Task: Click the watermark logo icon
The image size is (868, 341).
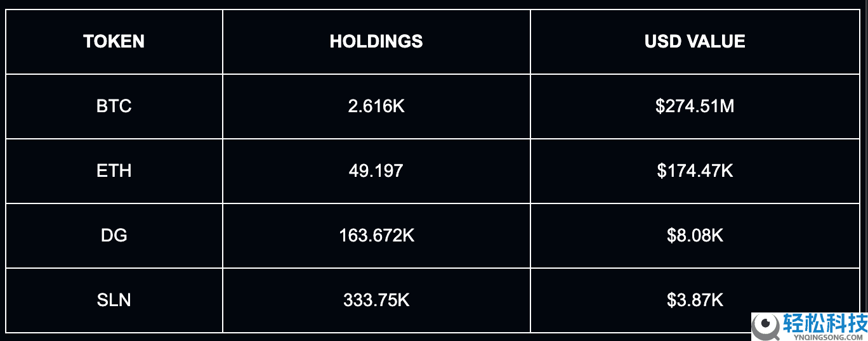Action: pos(766,326)
